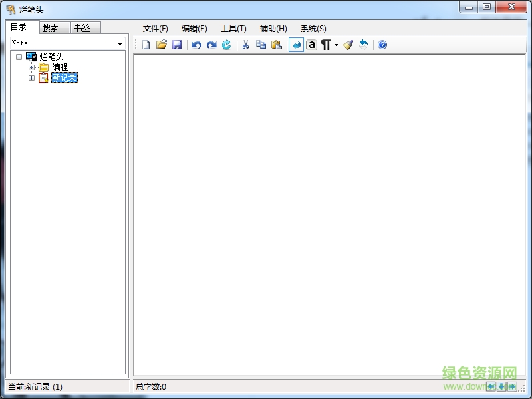Toggle the highlighted blue return-arrow button
The height and width of the screenshot is (399, 532).
[x=296, y=45]
